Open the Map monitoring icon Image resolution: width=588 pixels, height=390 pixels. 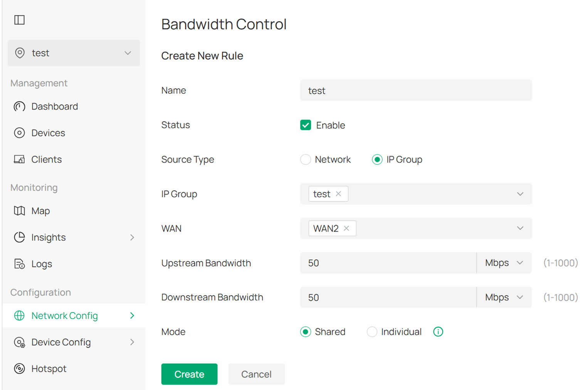point(19,211)
